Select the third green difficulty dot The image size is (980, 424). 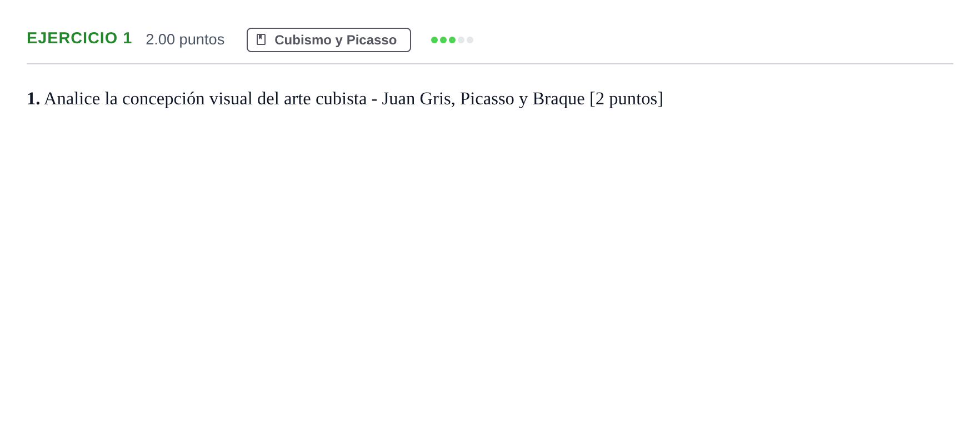452,40
